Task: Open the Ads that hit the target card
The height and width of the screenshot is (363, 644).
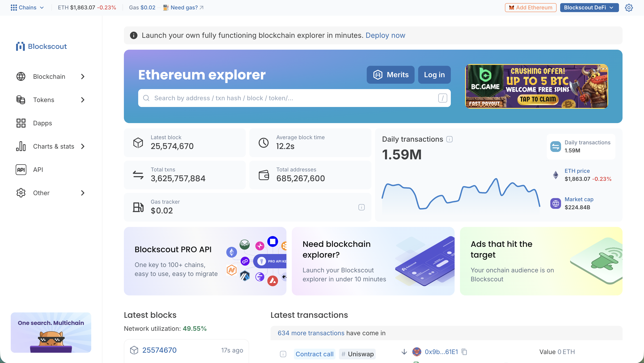Action: coord(541,261)
